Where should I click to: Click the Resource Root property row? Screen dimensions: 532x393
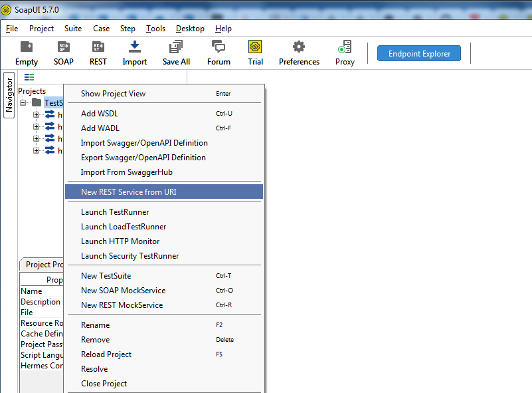pyautogui.click(x=42, y=323)
